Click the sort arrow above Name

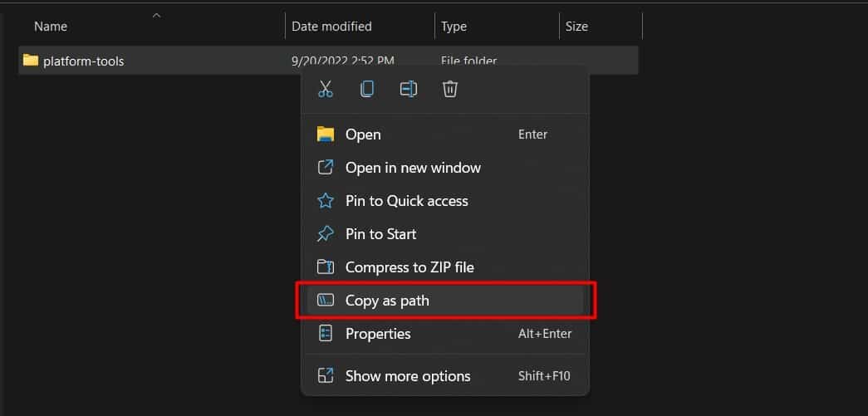(157, 16)
